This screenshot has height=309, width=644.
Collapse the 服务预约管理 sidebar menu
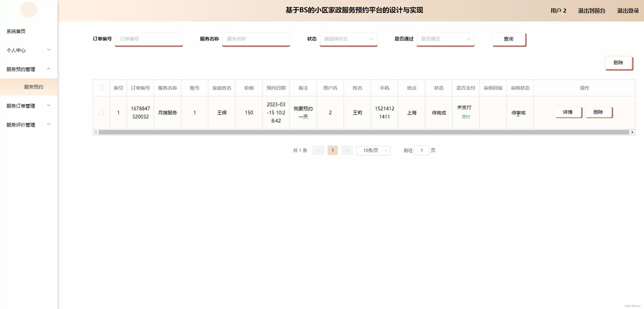pos(29,69)
